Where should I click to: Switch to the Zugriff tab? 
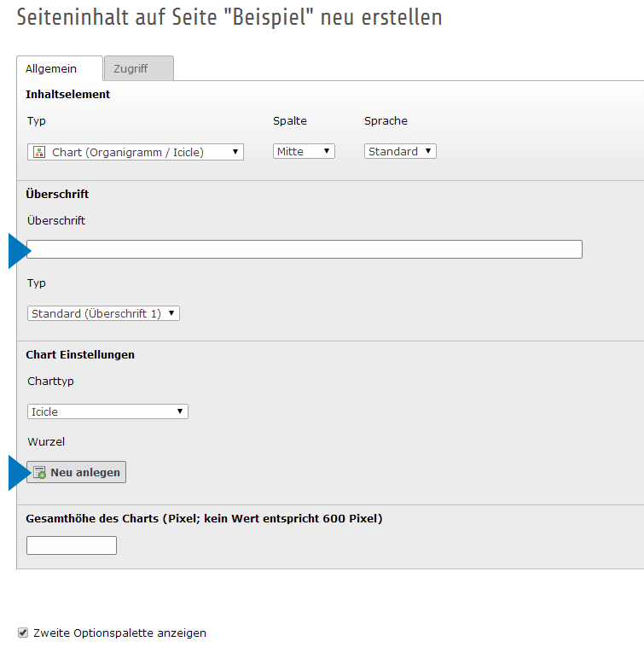[x=138, y=68]
